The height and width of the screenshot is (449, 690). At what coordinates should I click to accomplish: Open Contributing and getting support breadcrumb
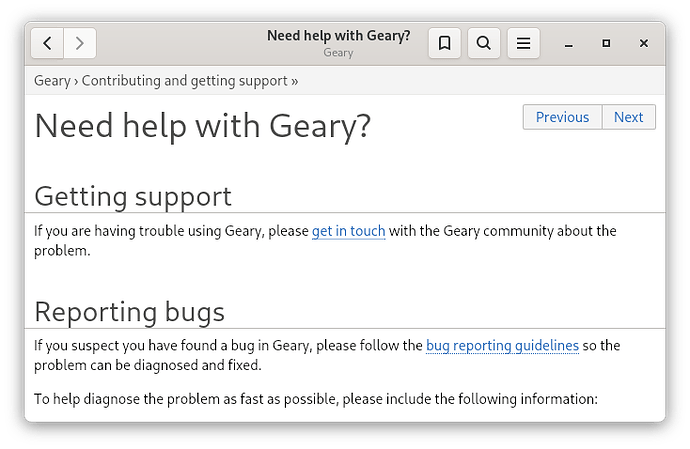click(185, 81)
